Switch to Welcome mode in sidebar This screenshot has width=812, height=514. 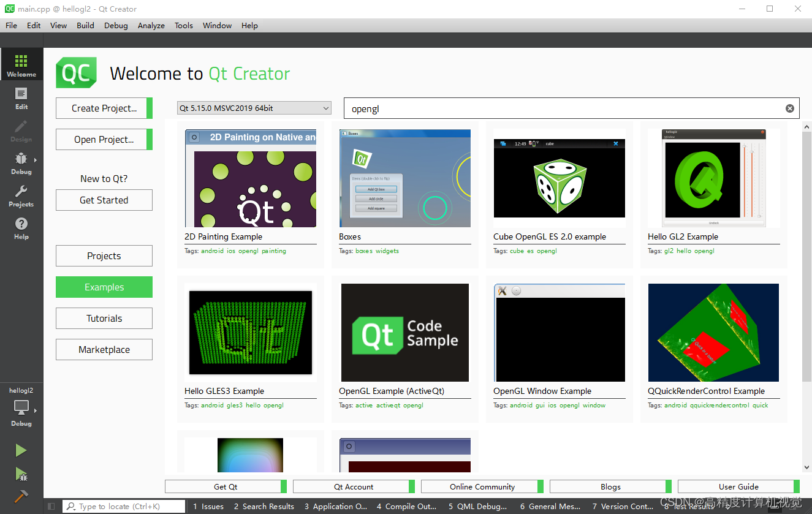21,65
